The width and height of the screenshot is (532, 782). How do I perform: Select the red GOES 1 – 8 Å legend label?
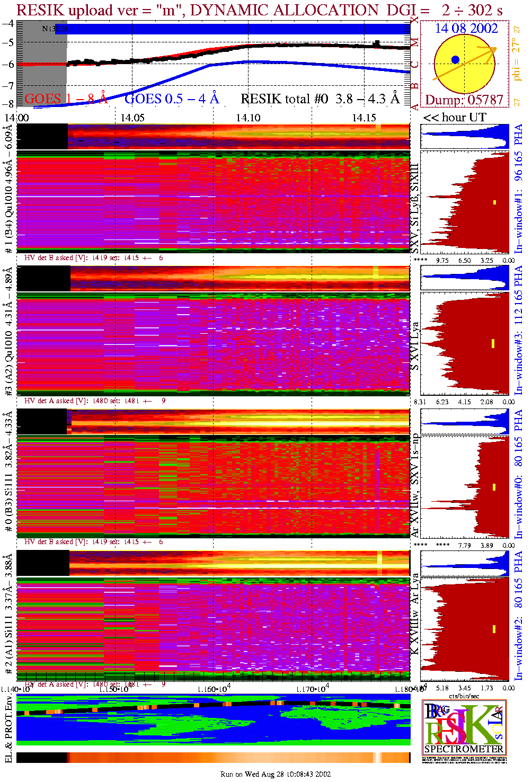pyautogui.click(x=66, y=99)
